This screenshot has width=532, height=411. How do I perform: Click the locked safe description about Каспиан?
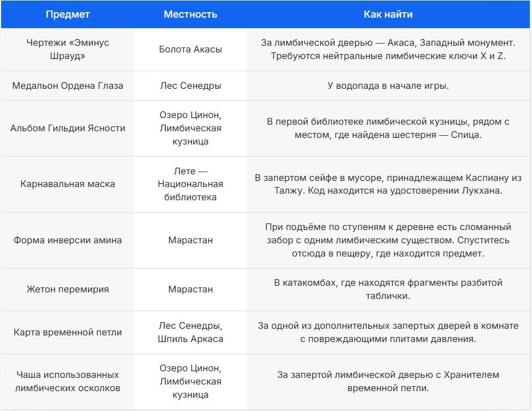click(x=388, y=184)
